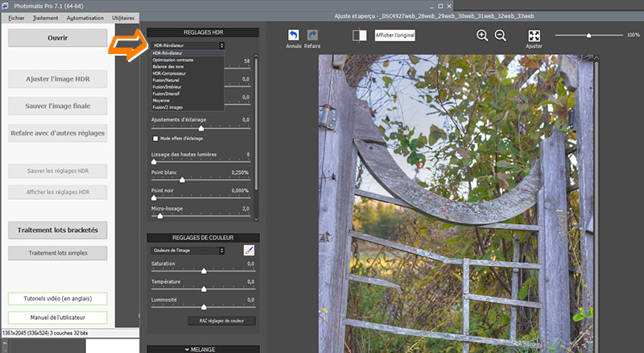Enable Mode effets d'éclairage checkbox
The height and width of the screenshot is (353, 644).
[x=155, y=139]
